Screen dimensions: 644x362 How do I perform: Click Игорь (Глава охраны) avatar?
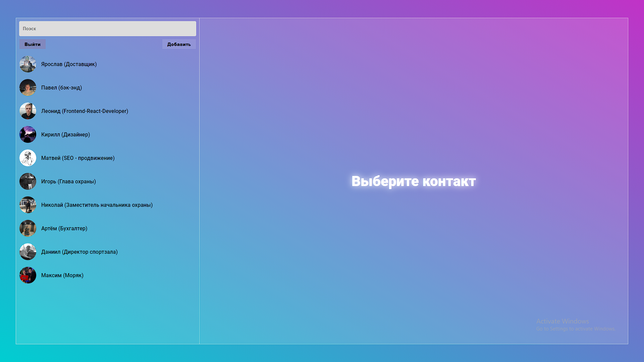pos(28,181)
